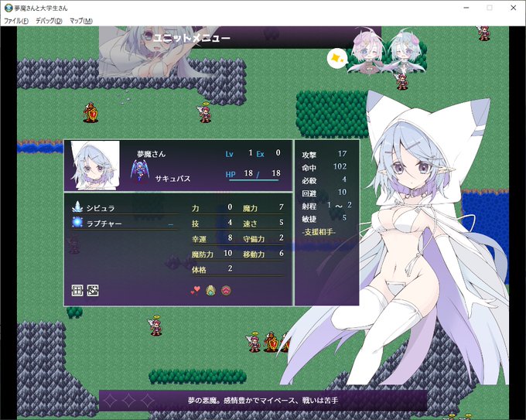Click the 守備力 stat label

(x=254, y=239)
